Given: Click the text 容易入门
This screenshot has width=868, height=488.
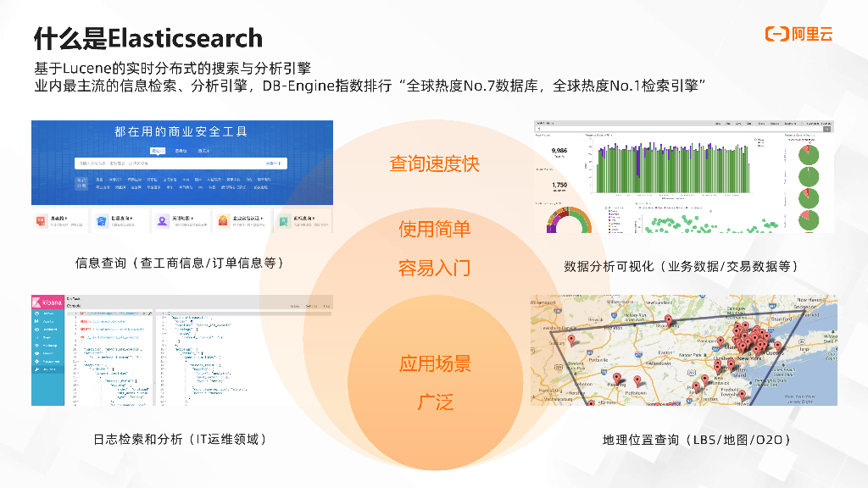Looking at the screenshot, I should 435,268.
